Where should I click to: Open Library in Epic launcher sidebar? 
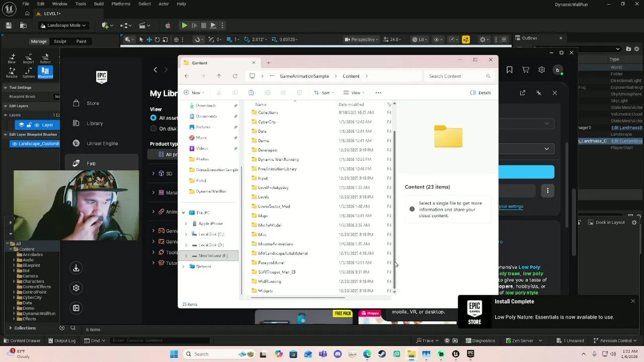95,123
